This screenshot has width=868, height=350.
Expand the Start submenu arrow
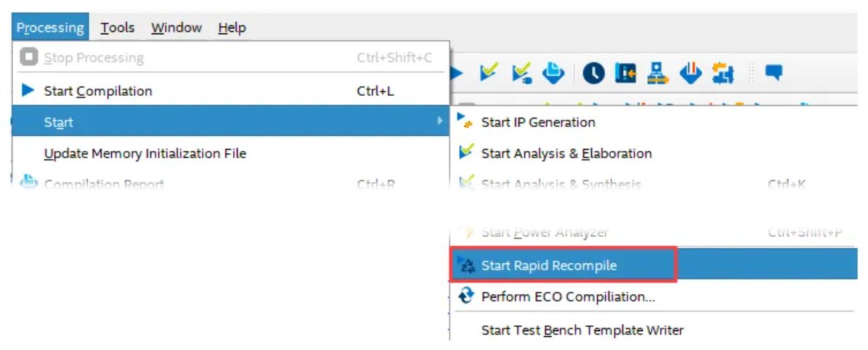[x=440, y=121]
